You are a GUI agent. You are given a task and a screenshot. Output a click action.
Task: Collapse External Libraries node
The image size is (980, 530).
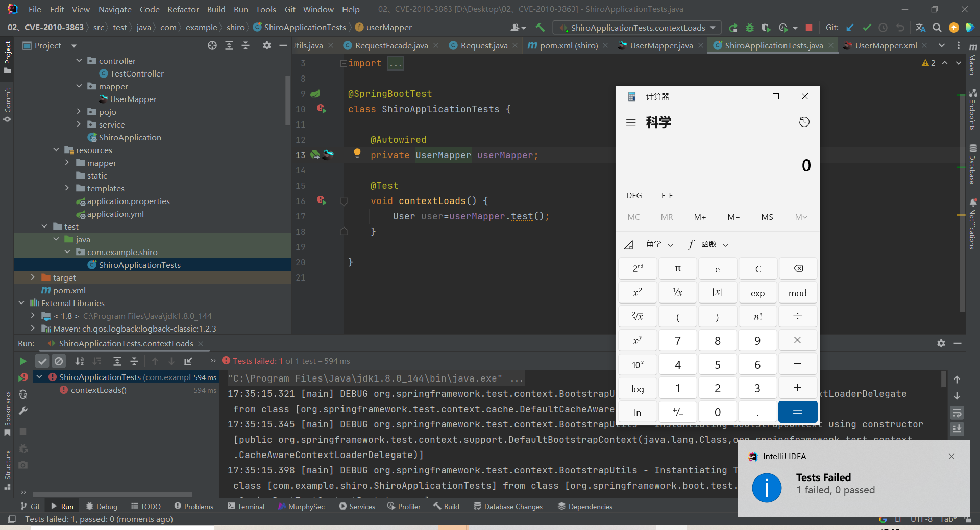click(21, 303)
